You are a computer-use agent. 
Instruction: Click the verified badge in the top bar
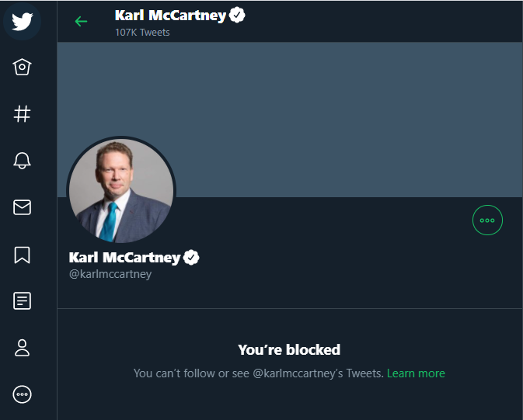pos(237,15)
